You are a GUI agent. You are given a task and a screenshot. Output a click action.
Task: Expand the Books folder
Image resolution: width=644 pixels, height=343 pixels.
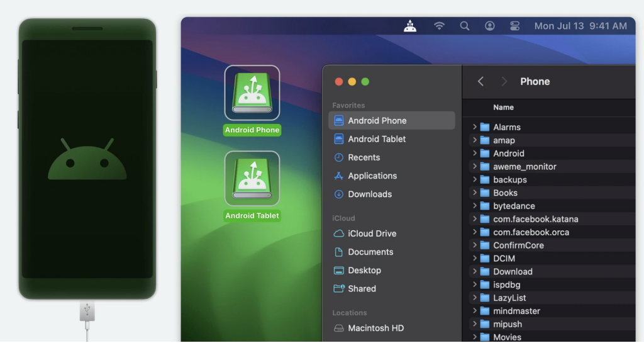pyautogui.click(x=474, y=193)
